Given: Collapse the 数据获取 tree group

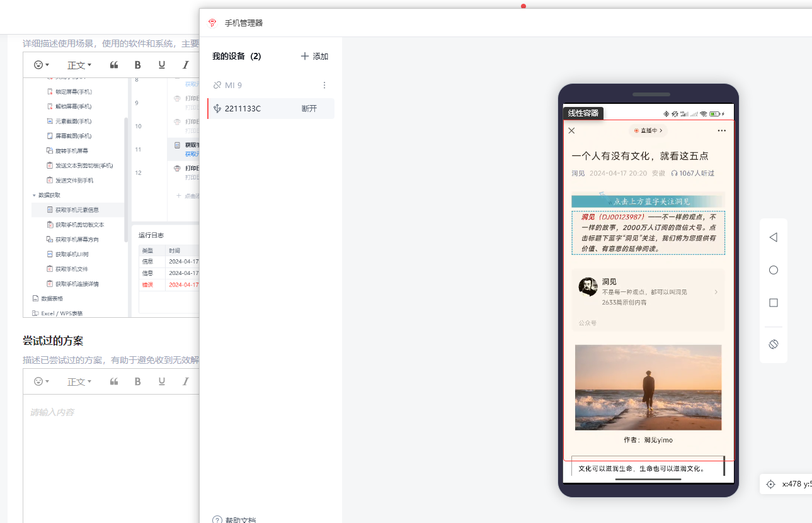Looking at the screenshot, I should [x=35, y=195].
